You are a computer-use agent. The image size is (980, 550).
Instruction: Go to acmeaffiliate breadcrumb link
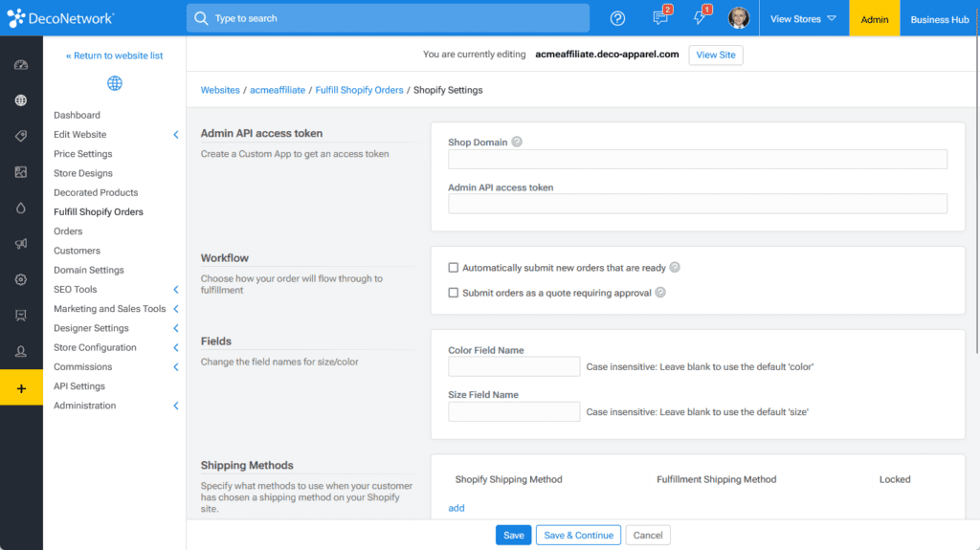(278, 90)
